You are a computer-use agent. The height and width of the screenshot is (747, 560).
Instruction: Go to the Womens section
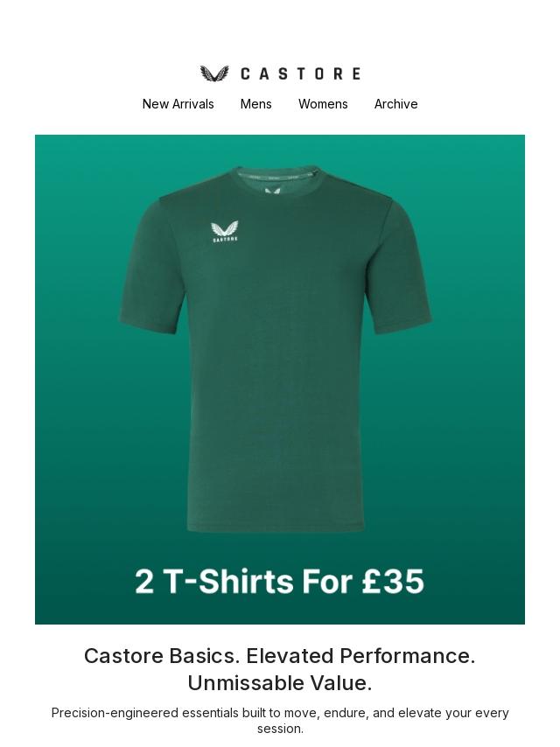click(x=323, y=104)
